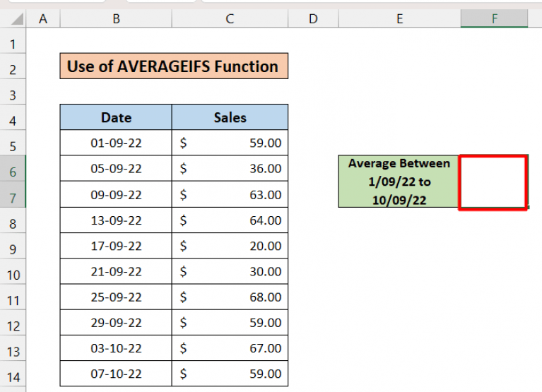Click the 'Use of AVERAGEIFS Function' title cell
Viewport: 542px width, 392px height.
pyautogui.click(x=174, y=66)
